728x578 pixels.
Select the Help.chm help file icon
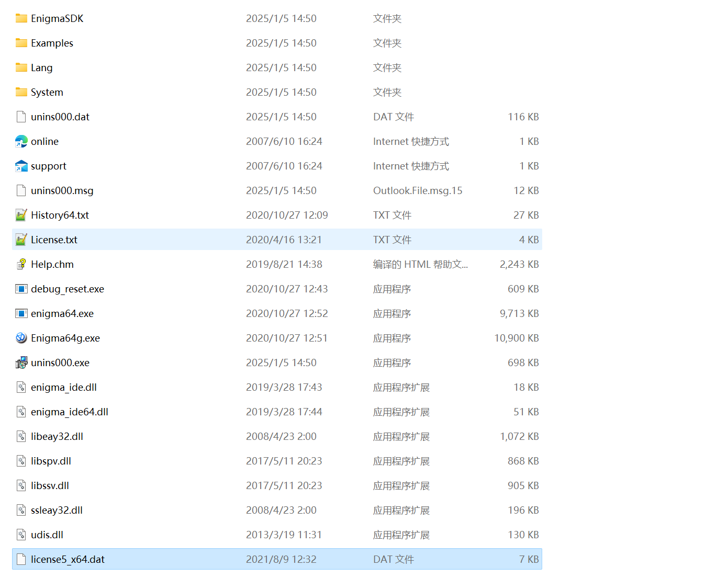(x=21, y=264)
